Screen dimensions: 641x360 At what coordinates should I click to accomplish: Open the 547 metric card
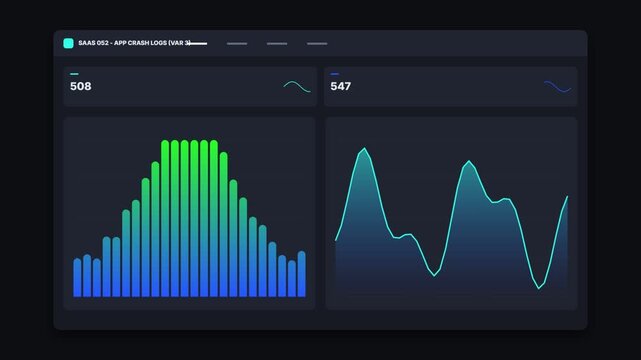click(450, 87)
